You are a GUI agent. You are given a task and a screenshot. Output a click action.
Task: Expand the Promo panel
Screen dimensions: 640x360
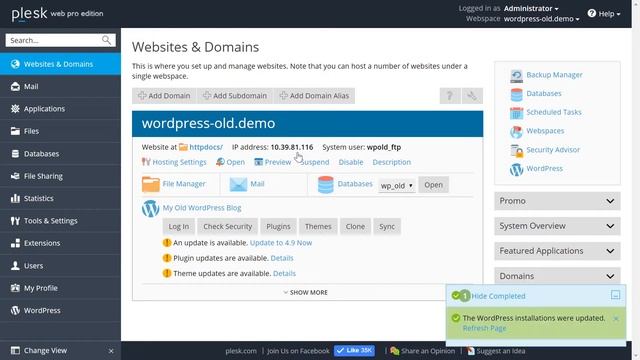[x=557, y=201]
